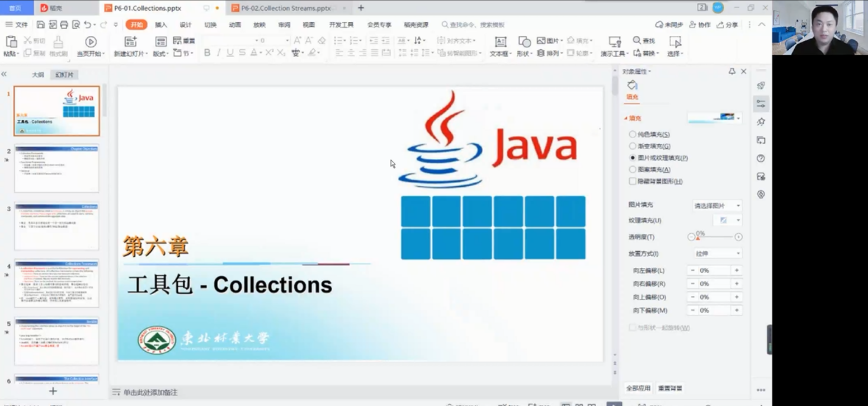Click the 全部应用 apply to all button
Viewport: 868px width, 406px height.
(x=638, y=388)
